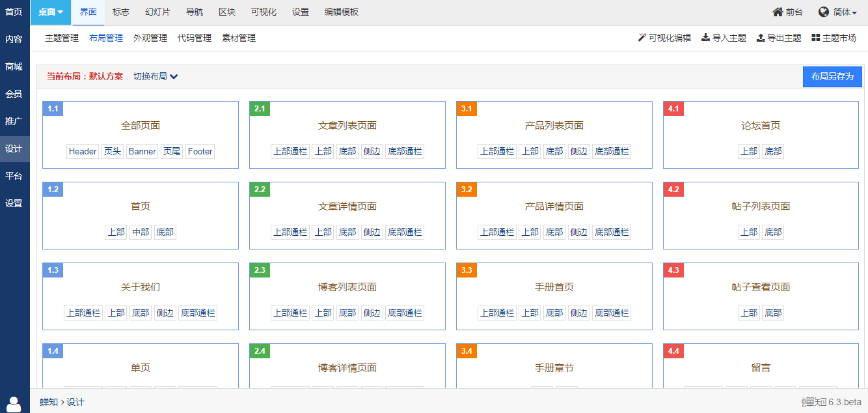Click the user avatar icon at bottom left
Viewport: 868px width, 413px height.
pos(14,402)
